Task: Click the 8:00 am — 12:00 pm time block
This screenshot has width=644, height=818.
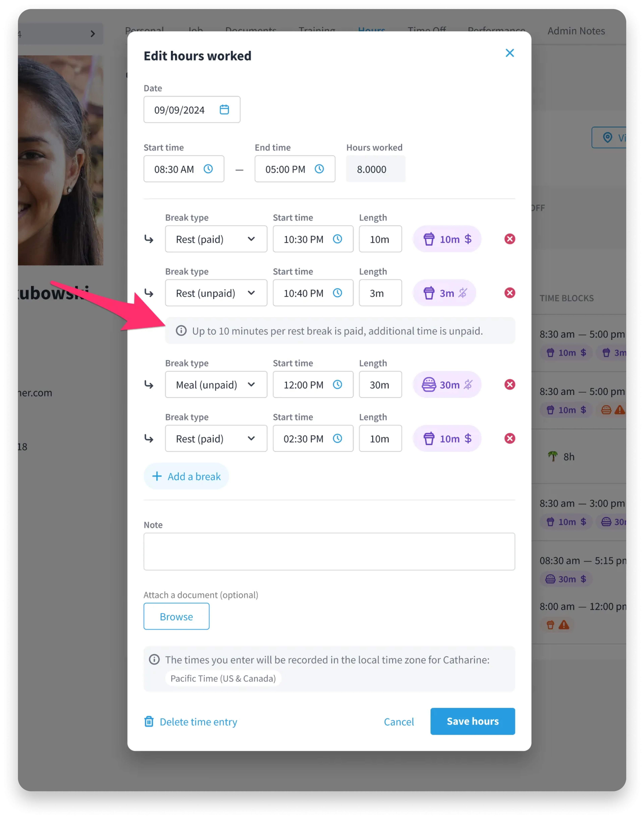Action: (x=583, y=606)
